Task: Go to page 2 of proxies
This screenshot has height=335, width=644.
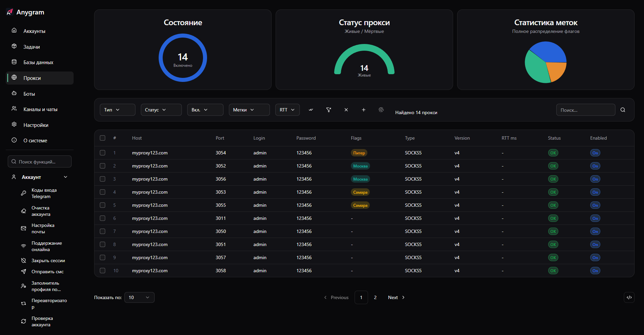Action: pos(375,297)
